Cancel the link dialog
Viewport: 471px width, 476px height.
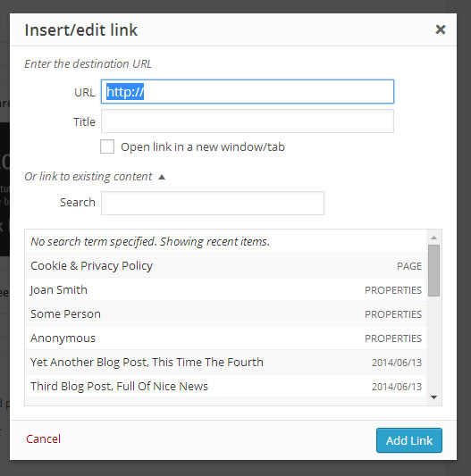coord(43,439)
